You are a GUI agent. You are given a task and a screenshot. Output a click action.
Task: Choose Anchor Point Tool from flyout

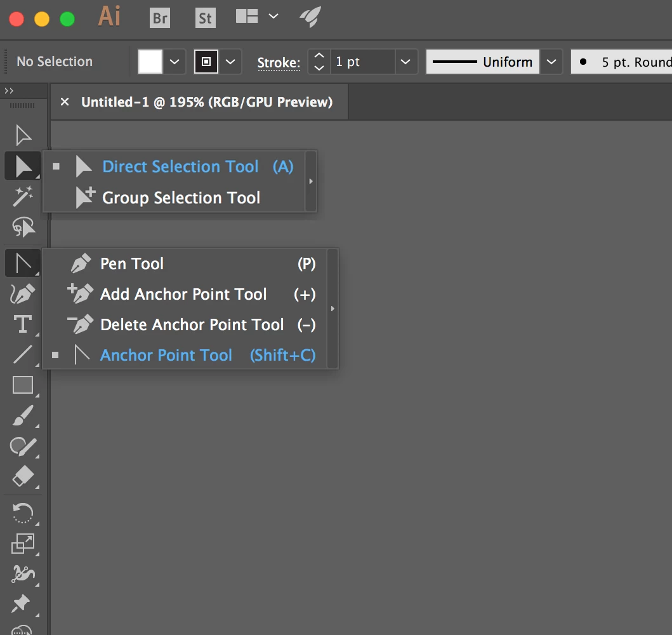click(184, 355)
